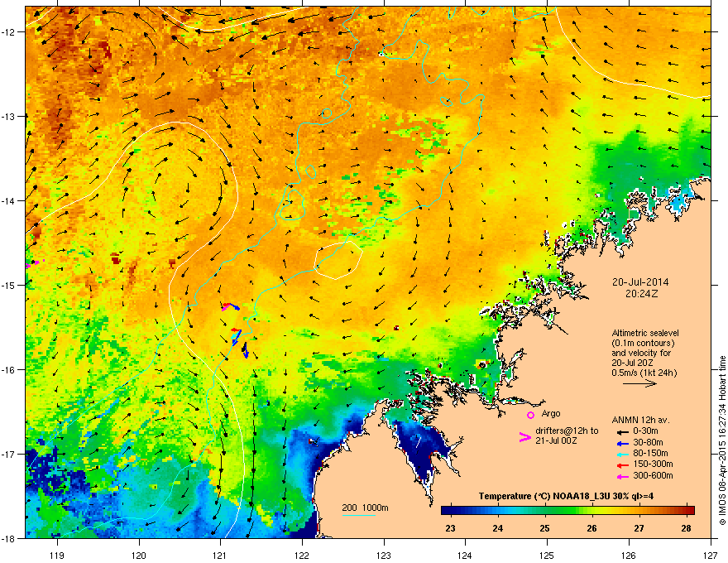Click the Argo legend label
728x563 pixels.
point(551,413)
